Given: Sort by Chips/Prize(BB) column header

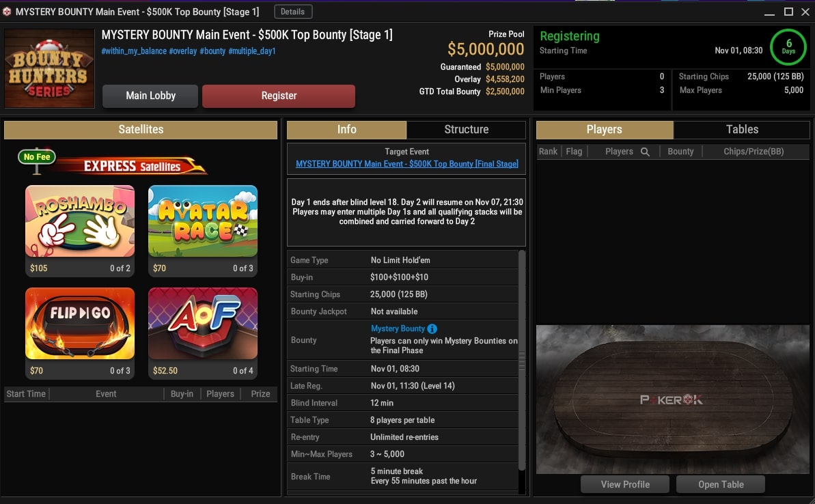Looking at the screenshot, I should click(754, 151).
